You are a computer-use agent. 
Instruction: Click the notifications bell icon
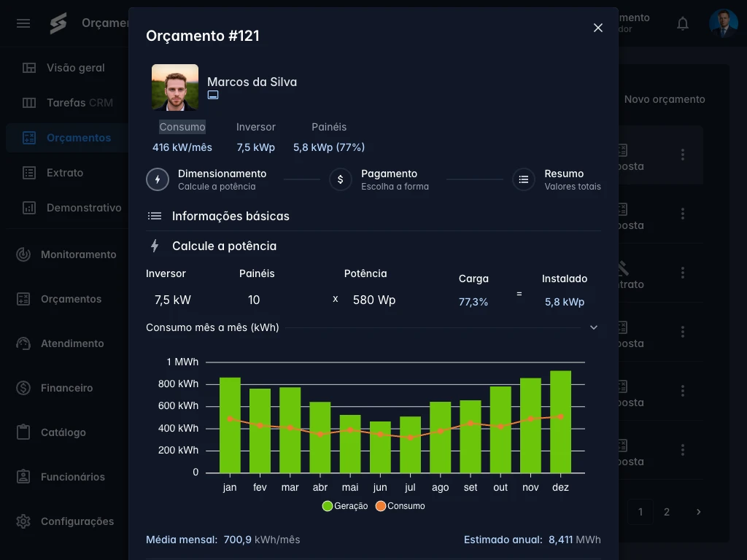pos(683,23)
